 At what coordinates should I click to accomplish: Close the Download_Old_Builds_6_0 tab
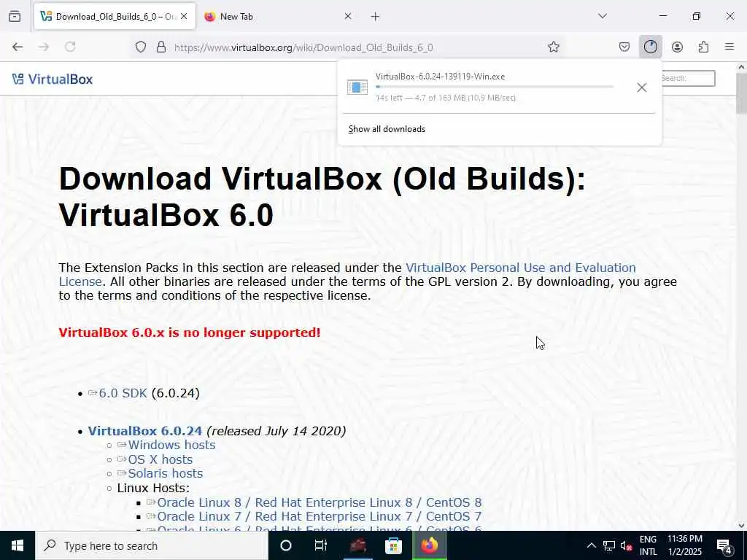(x=184, y=16)
